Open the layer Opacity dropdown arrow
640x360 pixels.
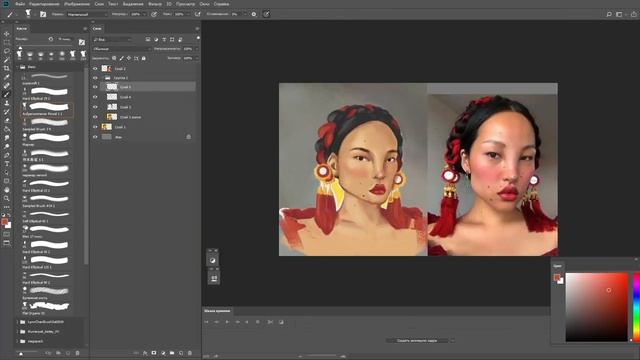tap(197, 49)
